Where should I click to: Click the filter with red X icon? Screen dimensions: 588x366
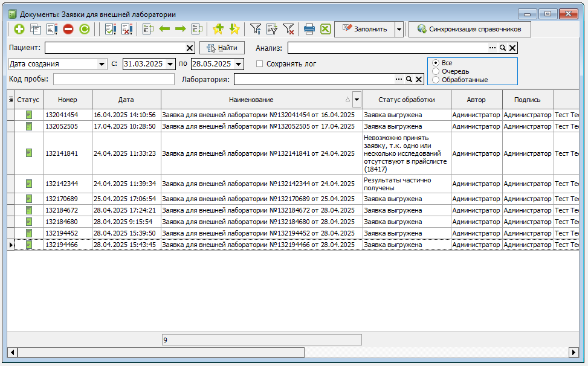(288, 29)
